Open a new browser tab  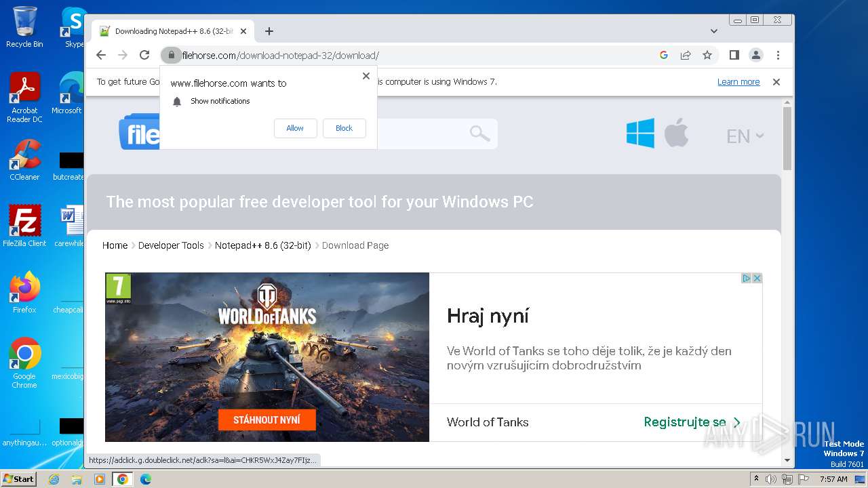(269, 31)
